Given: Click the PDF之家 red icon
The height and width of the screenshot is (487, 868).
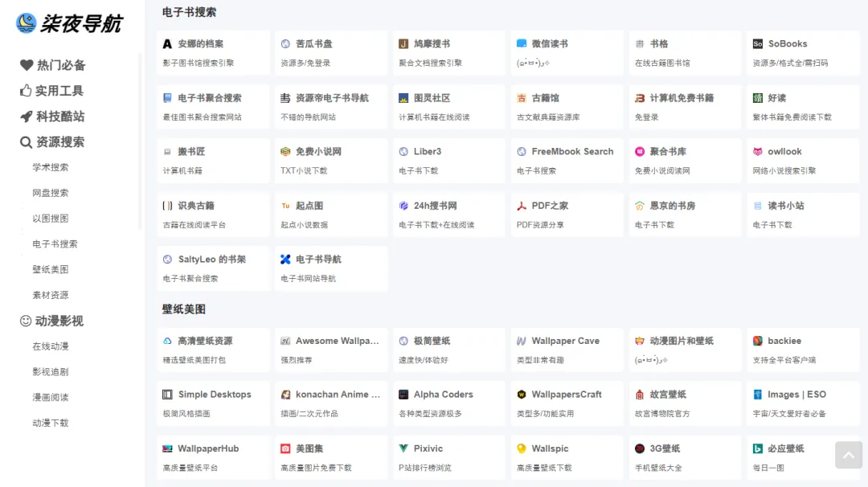Looking at the screenshot, I should point(522,206).
